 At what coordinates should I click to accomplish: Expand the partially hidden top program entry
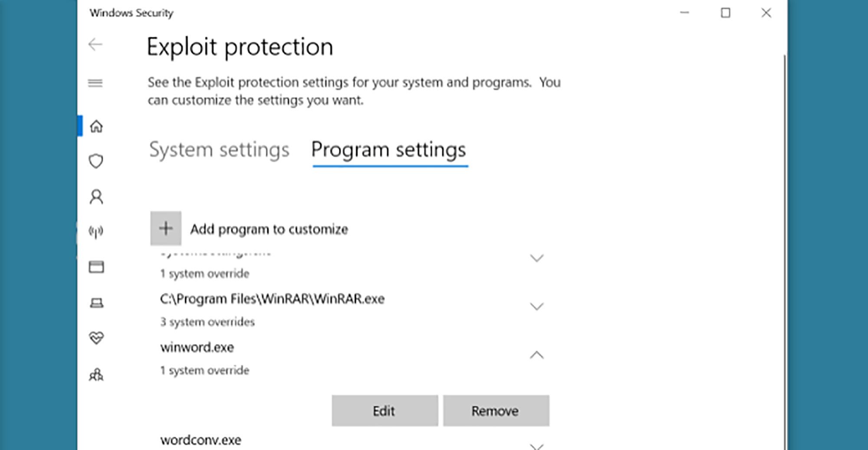point(537,259)
